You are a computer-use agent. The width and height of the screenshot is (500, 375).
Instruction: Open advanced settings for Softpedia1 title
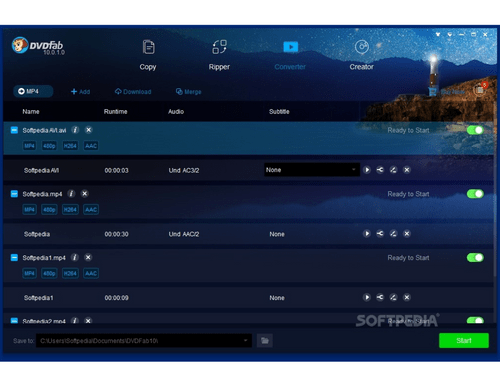pyautogui.click(x=380, y=297)
